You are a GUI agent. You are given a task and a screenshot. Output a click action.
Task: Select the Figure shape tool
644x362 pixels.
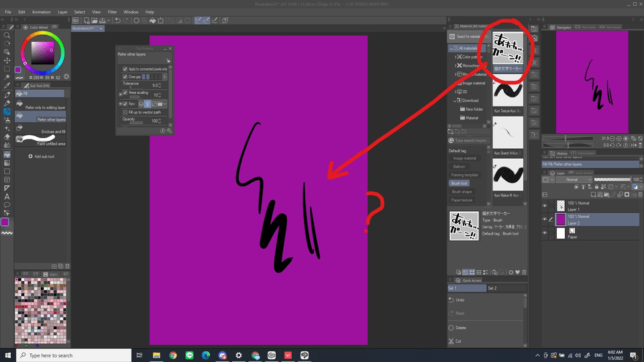(x=7, y=171)
